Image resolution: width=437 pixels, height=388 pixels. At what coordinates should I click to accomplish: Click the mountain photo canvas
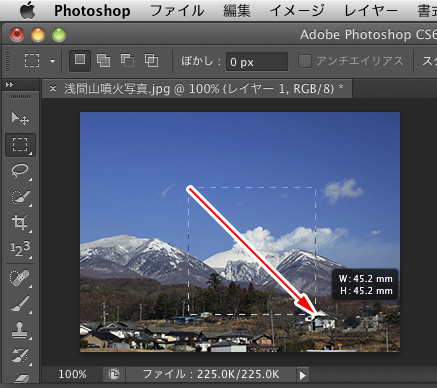[x=240, y=232]
